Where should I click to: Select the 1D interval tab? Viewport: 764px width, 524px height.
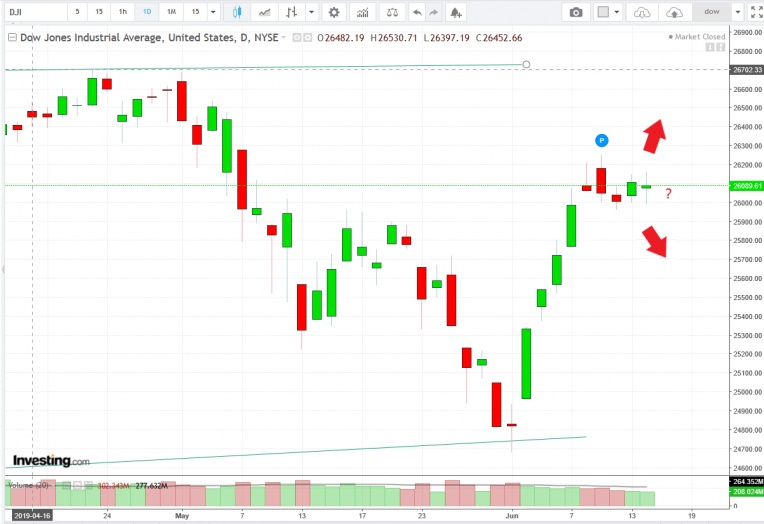coord(146,12)
